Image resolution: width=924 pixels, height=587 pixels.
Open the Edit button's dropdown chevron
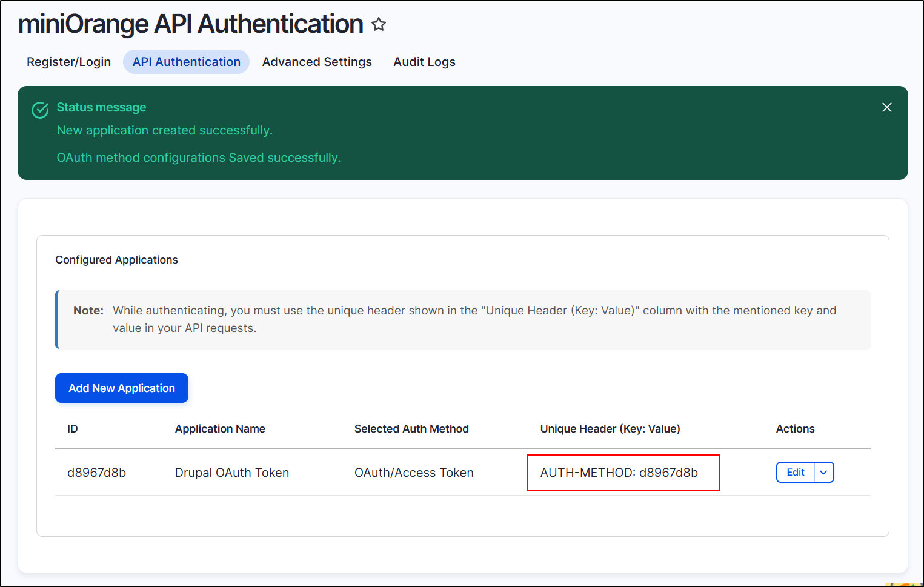pyautogui.click(x=823, y=472)
